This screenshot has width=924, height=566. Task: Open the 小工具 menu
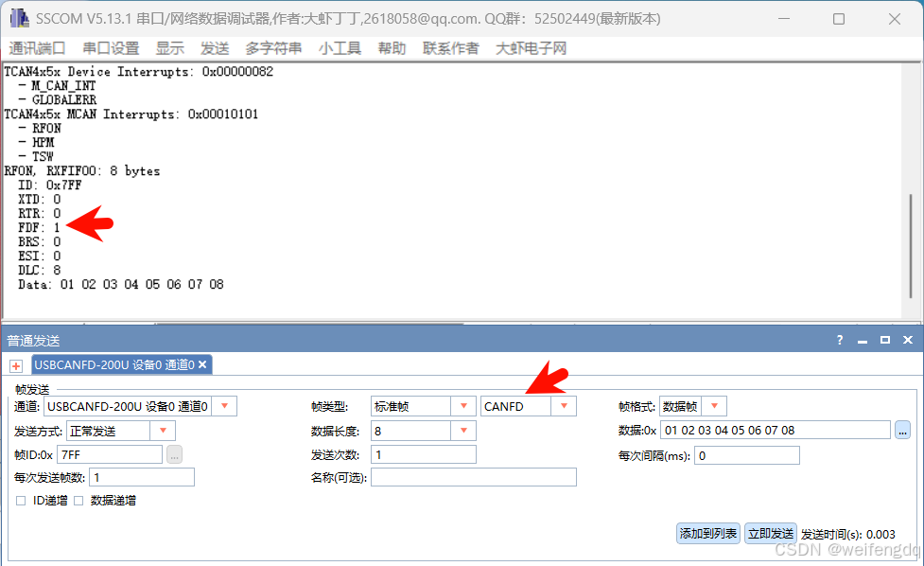point(340,48)
